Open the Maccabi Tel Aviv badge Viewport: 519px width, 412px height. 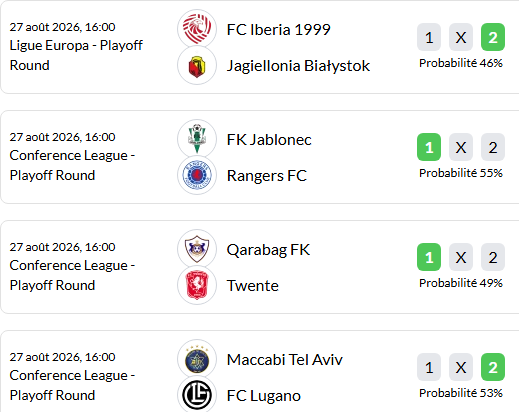tap(197, 359)
